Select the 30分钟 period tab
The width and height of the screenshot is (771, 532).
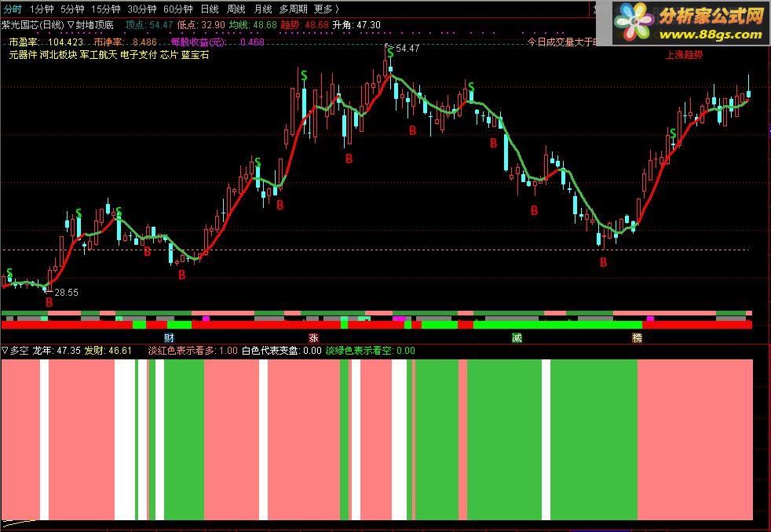click(141, 9)
